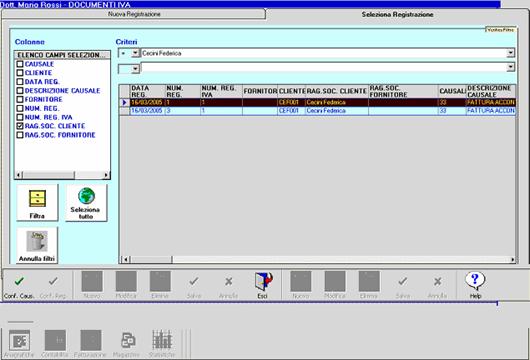Click the Esci exit door icon
This screenshot has width=530, height=360.
click(x=264, y=282)
